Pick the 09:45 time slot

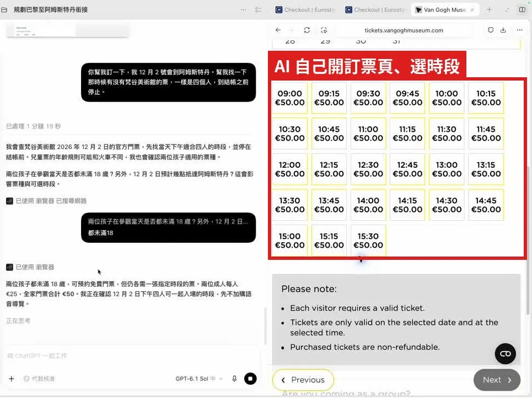[407, 98]
